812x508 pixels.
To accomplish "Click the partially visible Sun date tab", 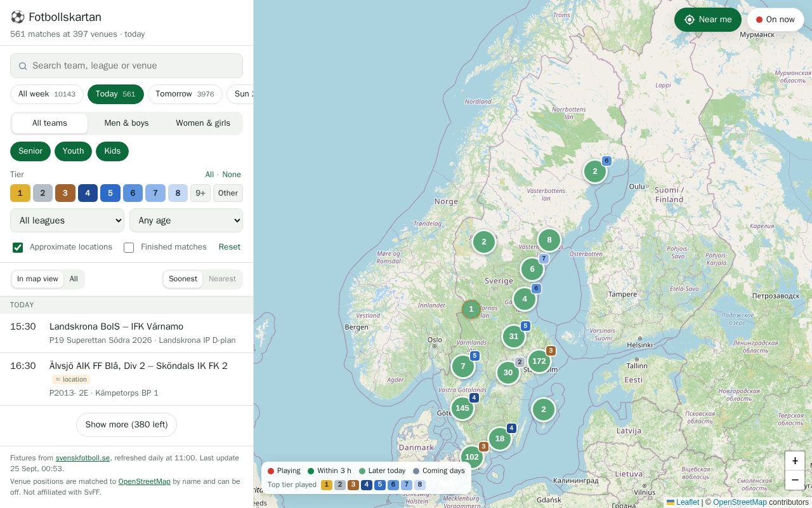I will tap(240, 94).
